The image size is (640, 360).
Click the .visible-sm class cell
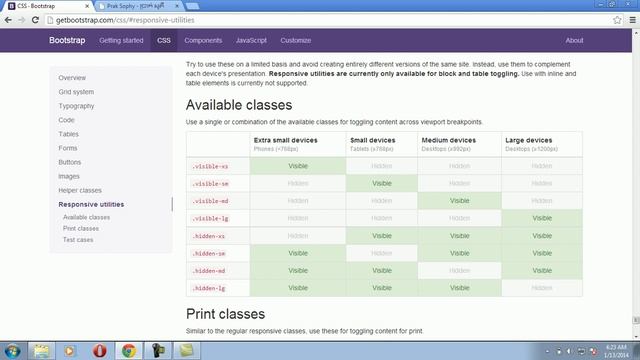coord(218,184)
